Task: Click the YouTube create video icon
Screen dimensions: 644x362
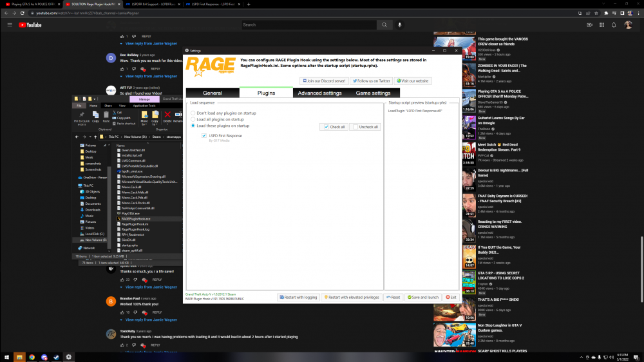Action: tap(589, 25)
